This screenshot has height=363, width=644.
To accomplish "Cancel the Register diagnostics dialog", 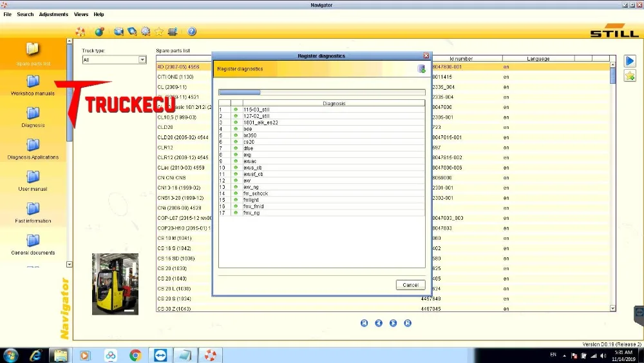I will (410, 285).
